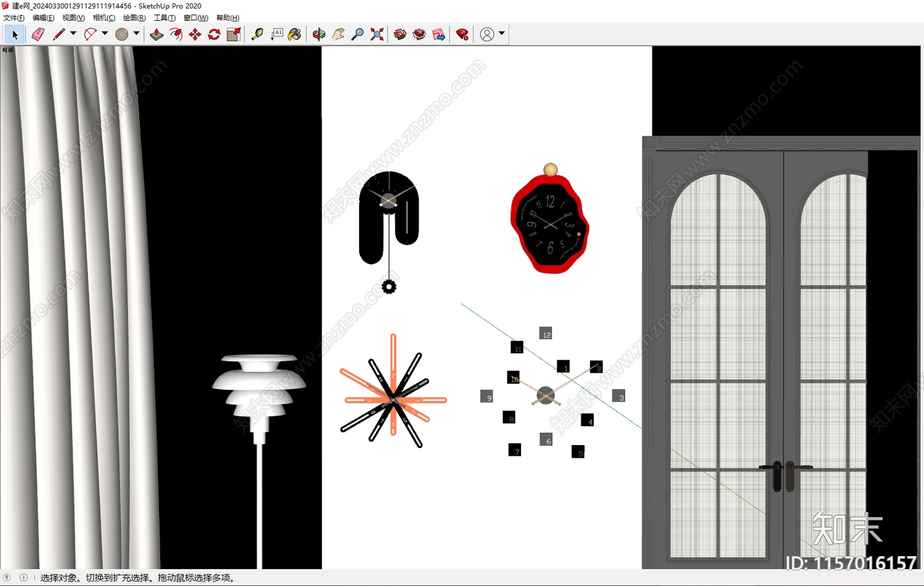924x586 pixels.
Task: Select the Push/Pull tool
Action: [157, 35]
